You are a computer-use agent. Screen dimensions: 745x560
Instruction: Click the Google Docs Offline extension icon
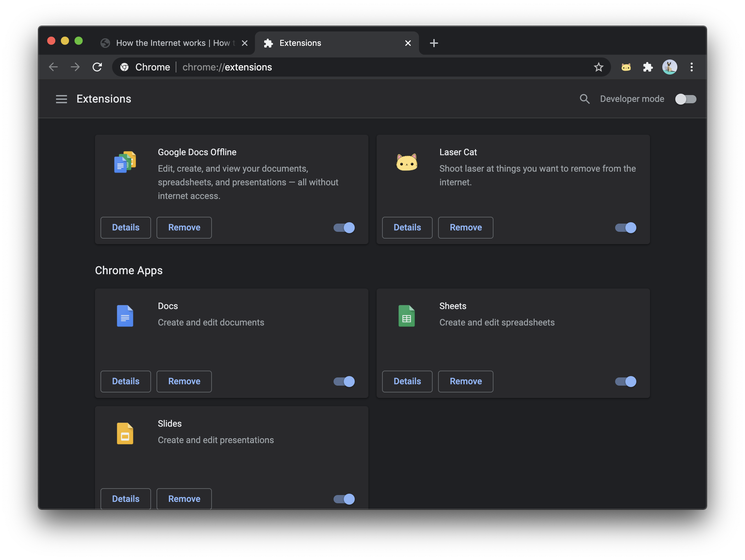point(125,162)
